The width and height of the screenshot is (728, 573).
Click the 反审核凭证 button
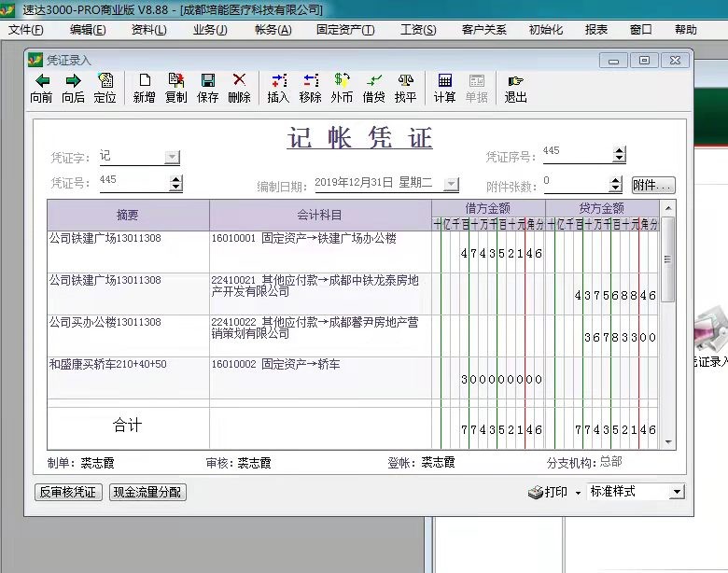[x=68, y=492]
